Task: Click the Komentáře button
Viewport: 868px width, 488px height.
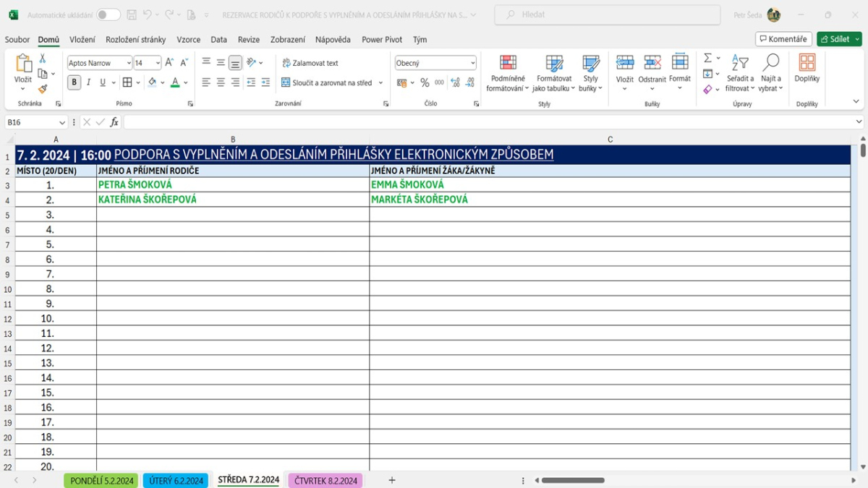Action: 783,39
